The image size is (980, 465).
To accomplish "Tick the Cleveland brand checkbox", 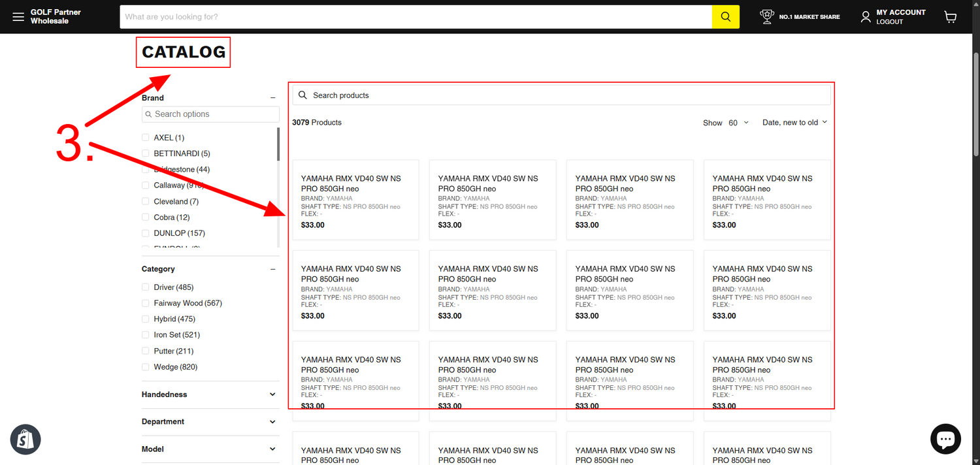I will 146,201.
